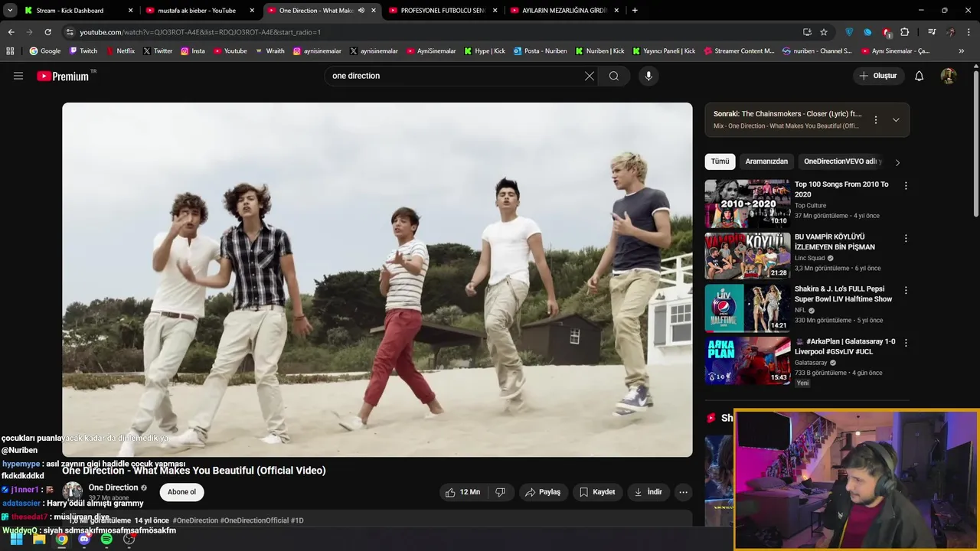Open the Streamer Content bookmark
The width and height of the screenshot is (980, 551).
coord(739,51)
